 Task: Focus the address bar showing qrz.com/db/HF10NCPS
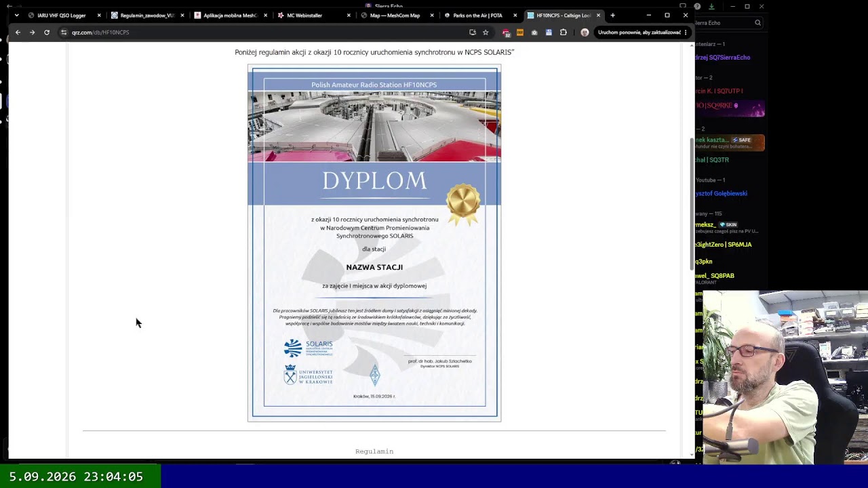point(264,33)
